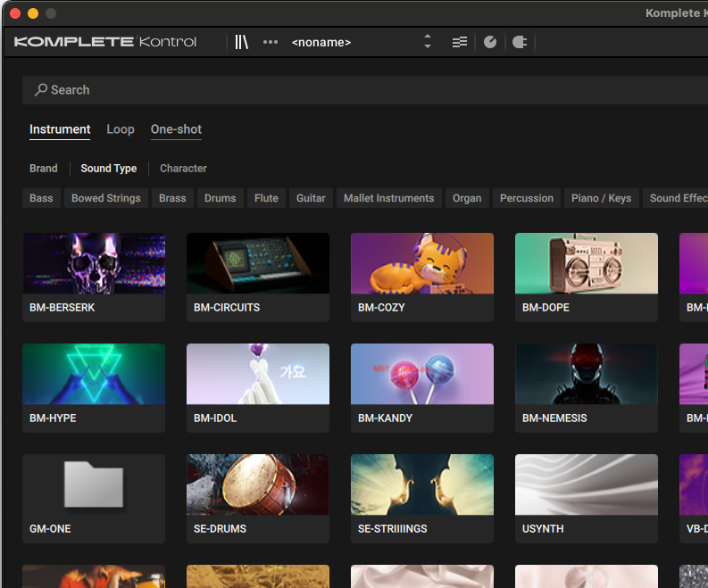Click the BM-KANDY label
The width and height of the screenshot is (708, 588).
[385, 418]
